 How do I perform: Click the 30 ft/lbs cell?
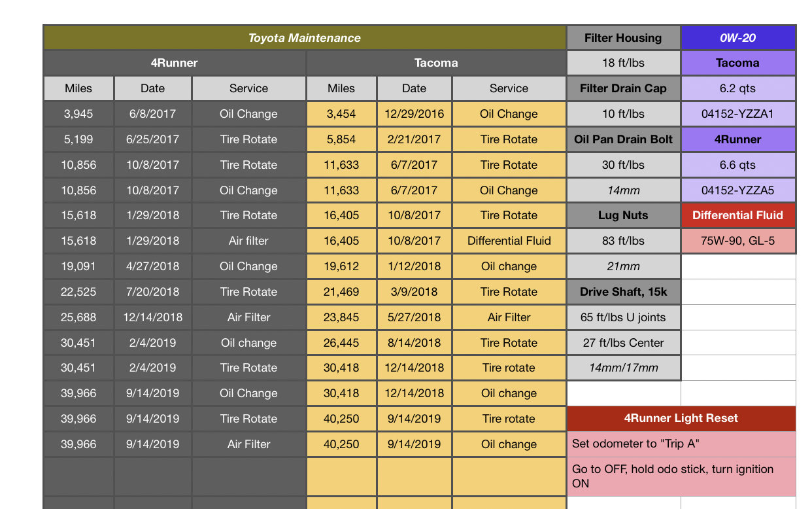(x=624, y=165)
